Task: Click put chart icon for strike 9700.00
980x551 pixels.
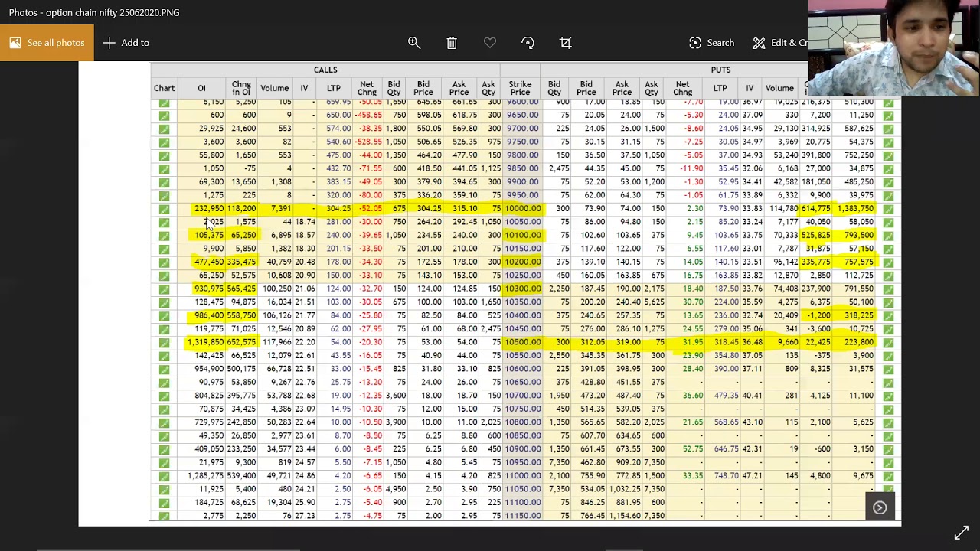Action: [x=888, y=129]
